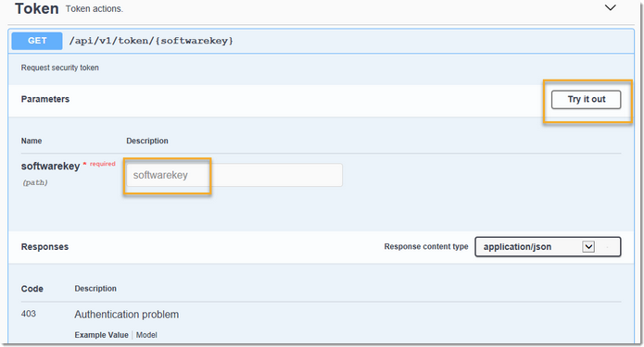Viewport: 644px width, 347px height.
Task: Click the Token section heading
Action: (36, 8)
